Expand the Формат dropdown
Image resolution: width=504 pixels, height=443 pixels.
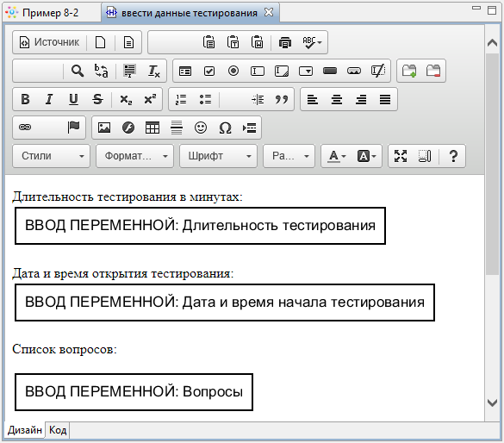[134, 156]
